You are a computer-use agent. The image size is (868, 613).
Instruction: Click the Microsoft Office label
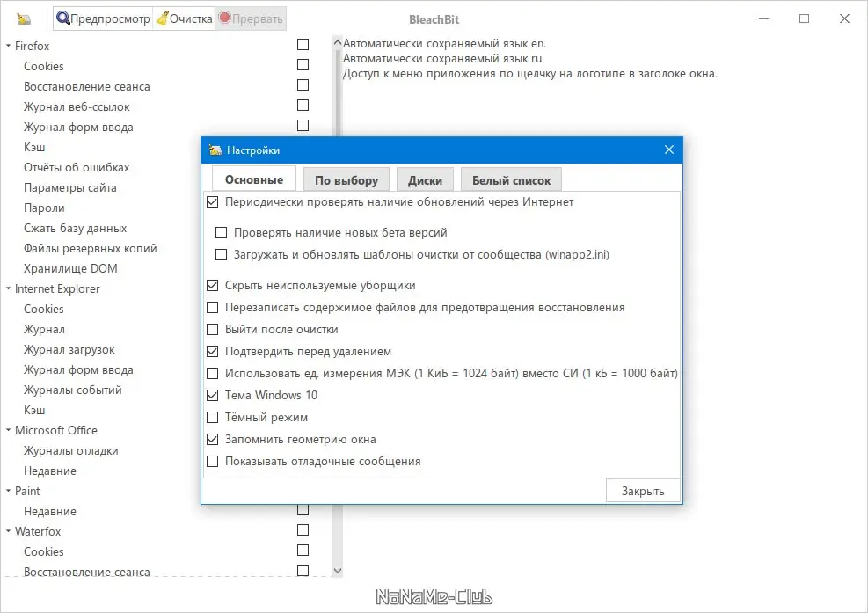[56, 430]
